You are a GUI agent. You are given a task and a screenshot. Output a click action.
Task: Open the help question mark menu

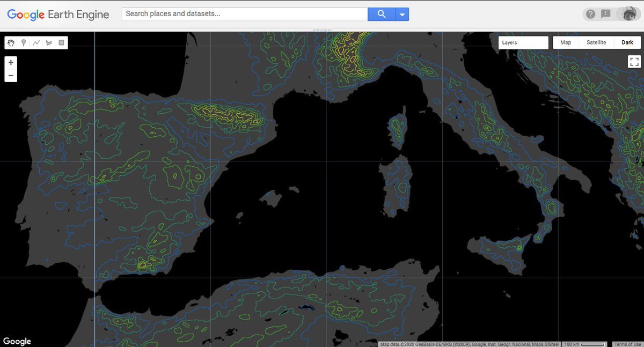click(x=590, y=14)
